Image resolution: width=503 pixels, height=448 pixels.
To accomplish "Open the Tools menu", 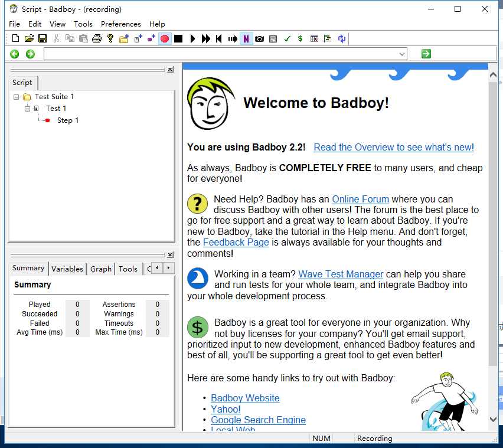I will coord(83,24).
